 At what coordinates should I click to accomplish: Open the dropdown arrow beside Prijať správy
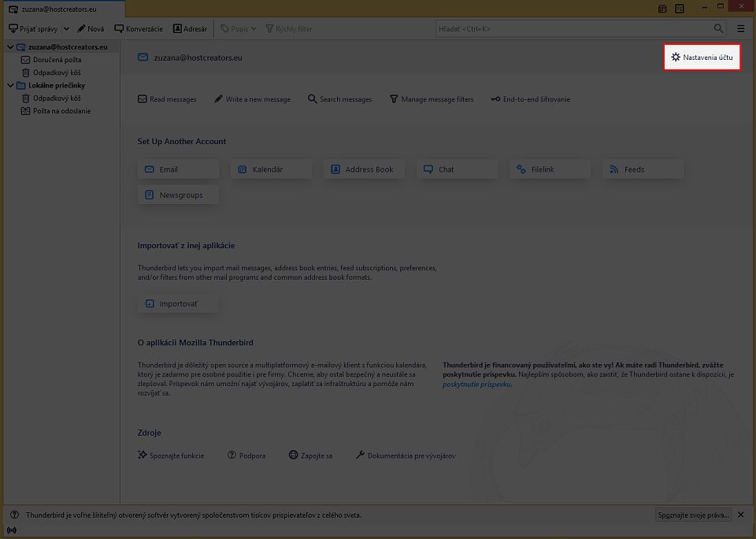(x=66, y=29)
